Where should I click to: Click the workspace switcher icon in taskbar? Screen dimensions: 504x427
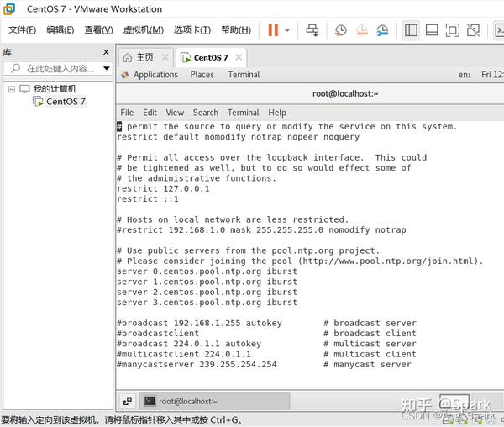128,401
